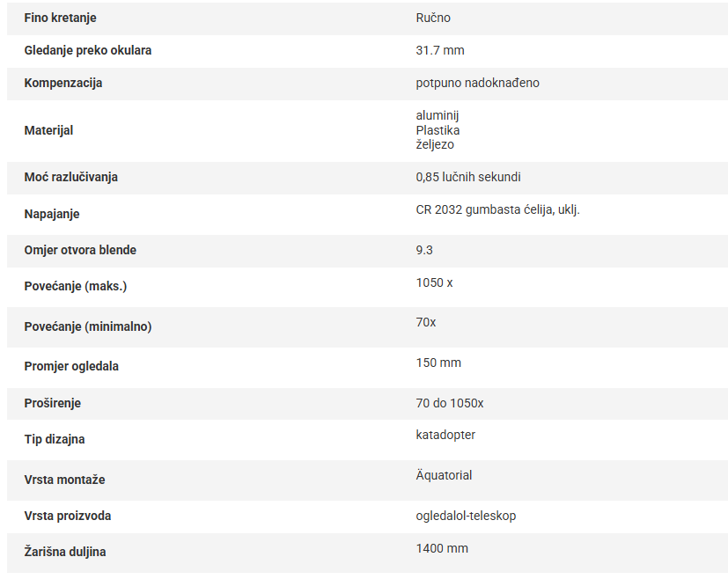
Task: Click the '1400 mm' focal length value
Action: (442, 548)
